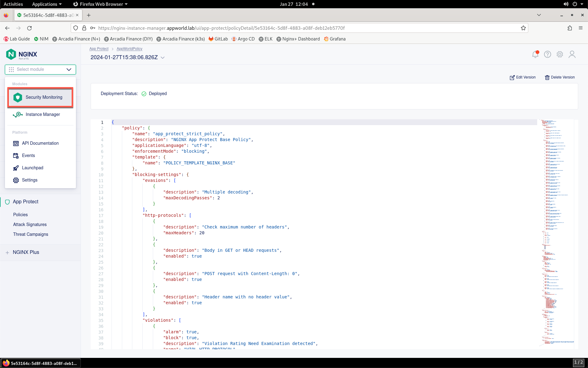The height and width of the screenshot is (368, 588).
Task: Open Firefox extensions icon
Action: point(570,28)
